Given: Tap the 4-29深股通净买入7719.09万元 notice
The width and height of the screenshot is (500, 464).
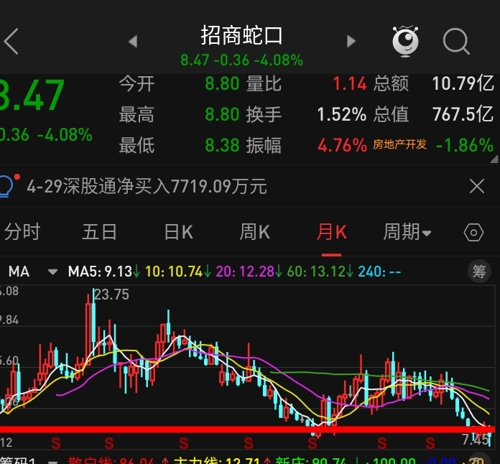Looking at the screenshot, I should click(147, 186).
